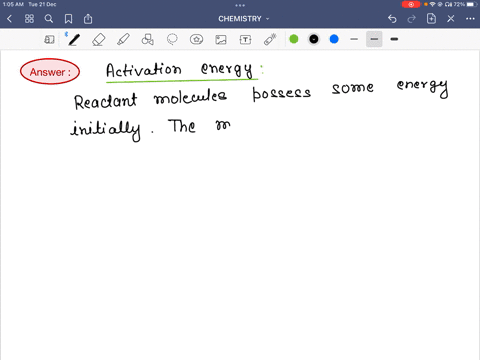Image resolution: width=480 pixels, height=360 pixels.
Task: Select the Highlighter tool
Action: pos(123,40)
